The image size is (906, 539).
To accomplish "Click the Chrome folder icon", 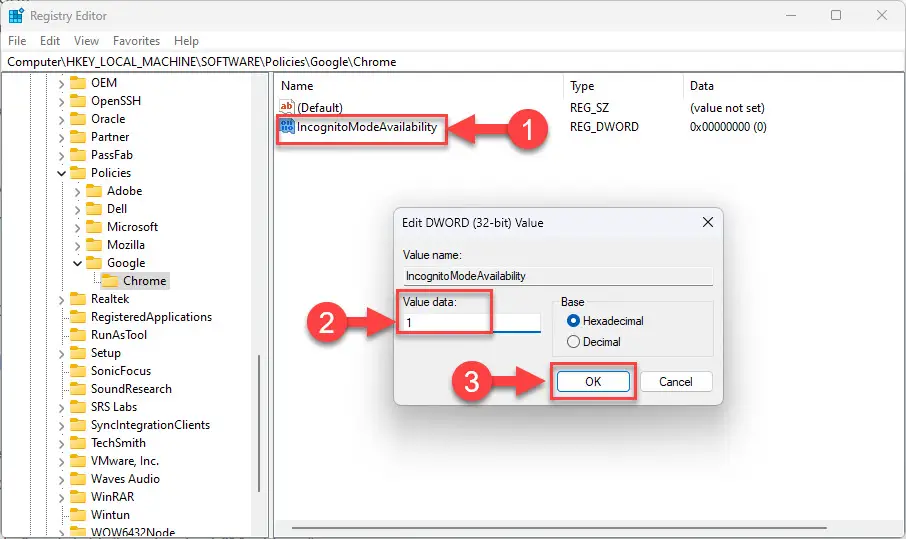I will tap(110, 281).
